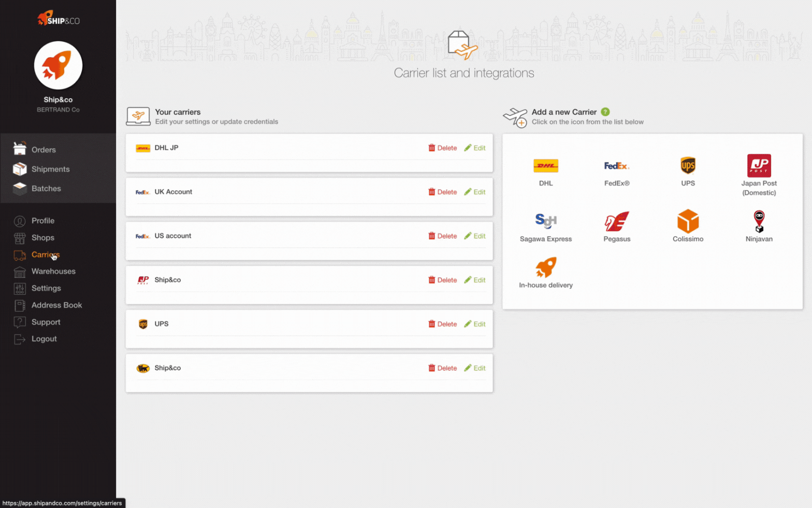Image resolution: width=812 pixels, height=508 pixels.
Task: Click the UPS carrier row name
Action: 161,324
